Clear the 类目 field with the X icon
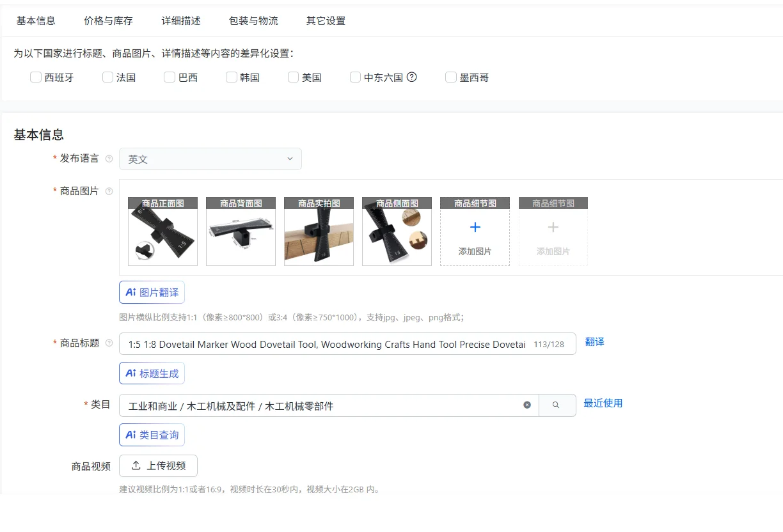This screenshot has height=532, width=783. [x=527, y=405]
